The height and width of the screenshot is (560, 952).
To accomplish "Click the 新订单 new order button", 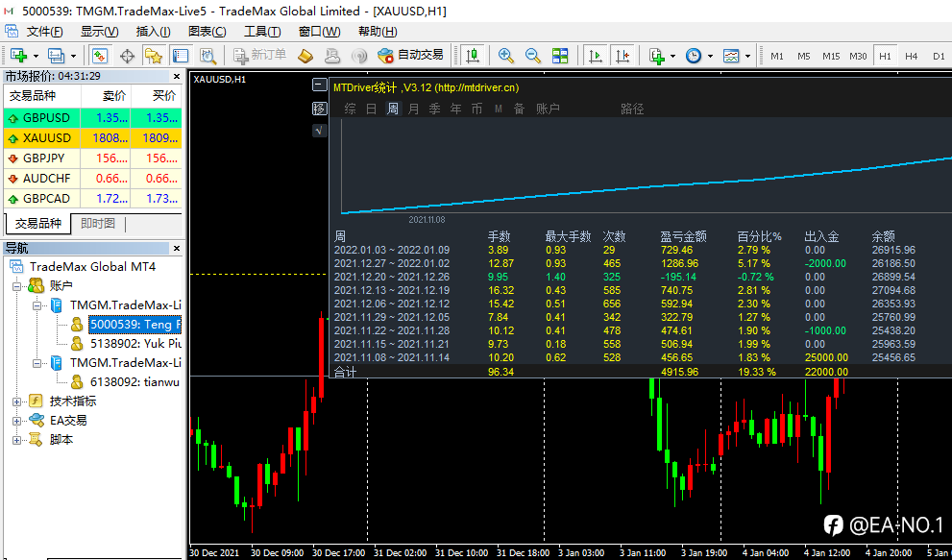I will 260,56.
